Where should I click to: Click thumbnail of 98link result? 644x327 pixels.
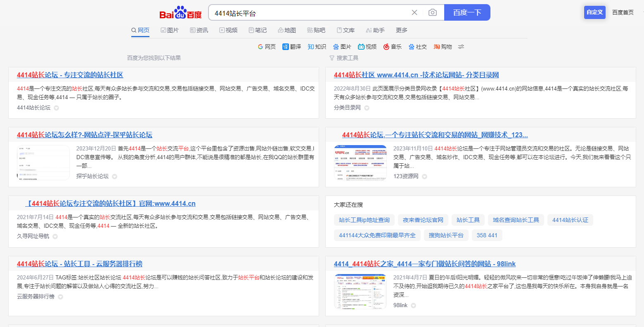(360, 291)
